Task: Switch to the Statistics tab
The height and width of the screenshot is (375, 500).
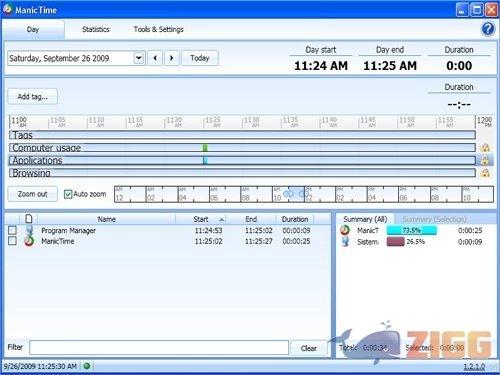Action: [96, 29]
